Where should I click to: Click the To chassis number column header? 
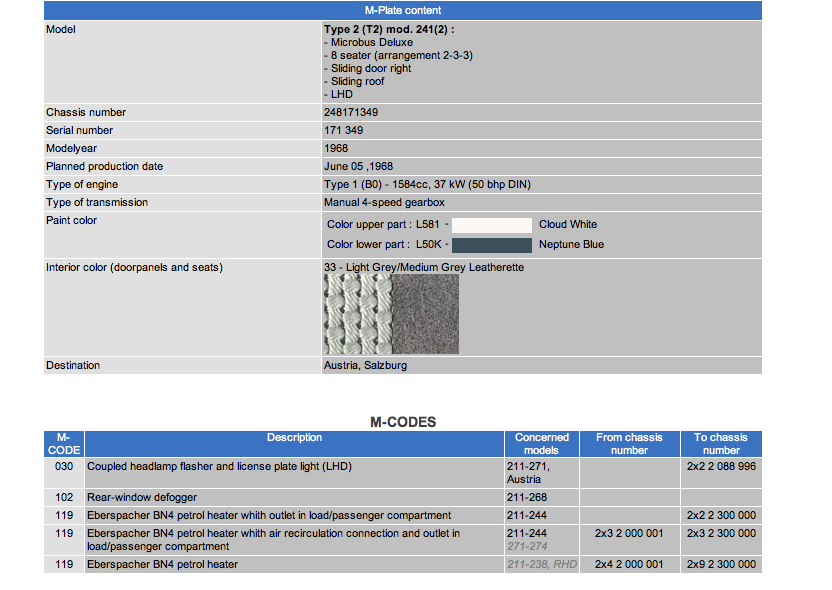pyautogui.click(x=721, y=444)
